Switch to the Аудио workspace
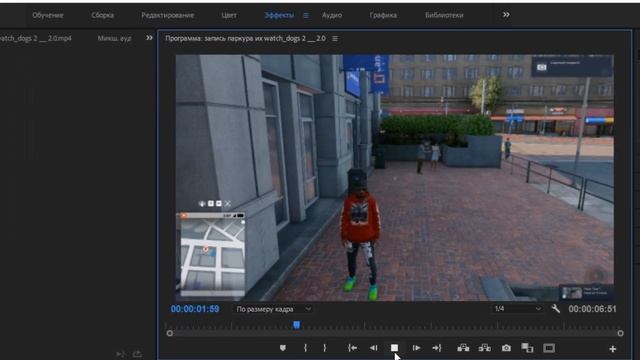Viewport: 640px width, 360px height. [x=332, y=15]
